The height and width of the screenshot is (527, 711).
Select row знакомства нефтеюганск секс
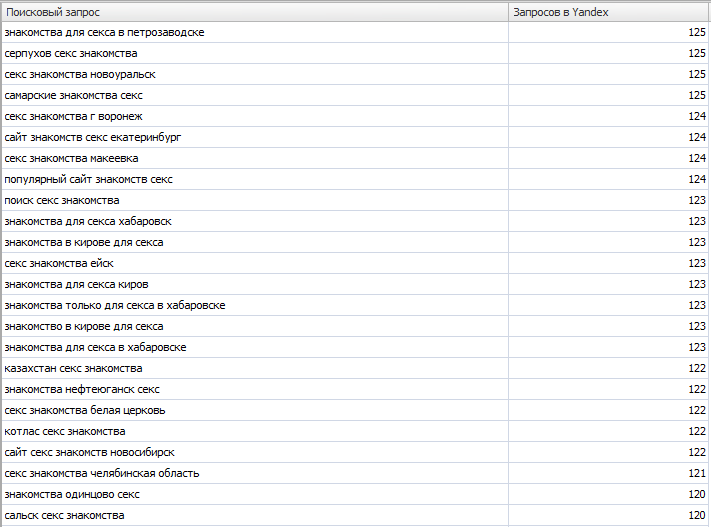355,389
